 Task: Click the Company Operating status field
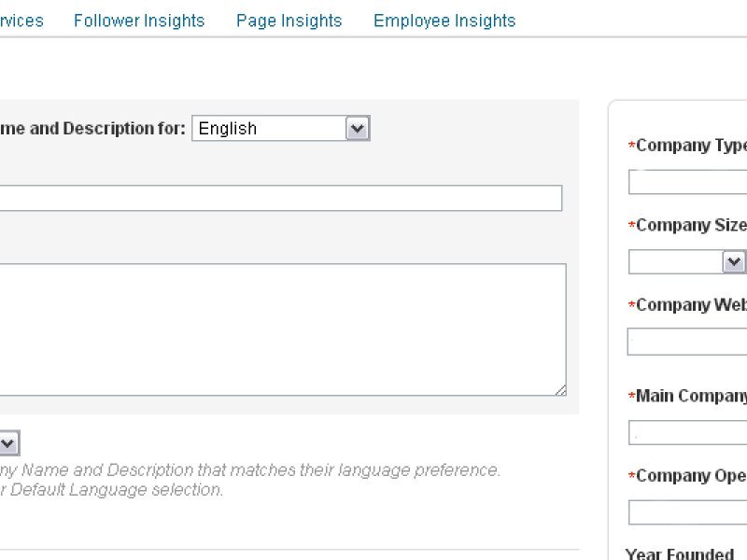point(688,512)
